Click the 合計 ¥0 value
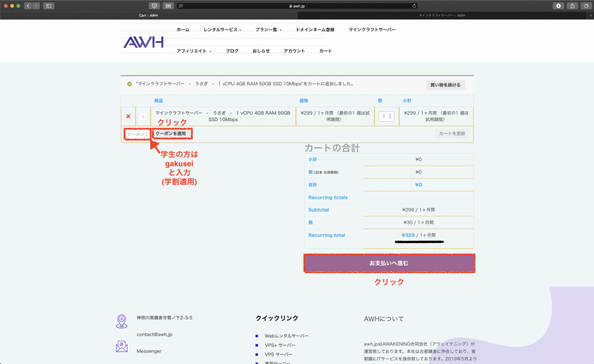The width and height of the screenshot is (594, 364). tap(419, 185)
